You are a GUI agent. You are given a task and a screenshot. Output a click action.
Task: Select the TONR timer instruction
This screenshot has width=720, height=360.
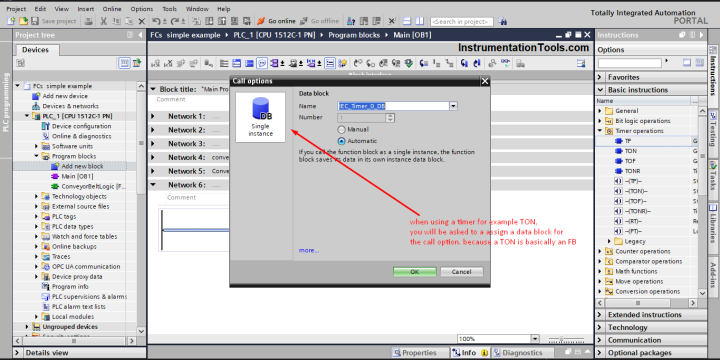point(632,171)
